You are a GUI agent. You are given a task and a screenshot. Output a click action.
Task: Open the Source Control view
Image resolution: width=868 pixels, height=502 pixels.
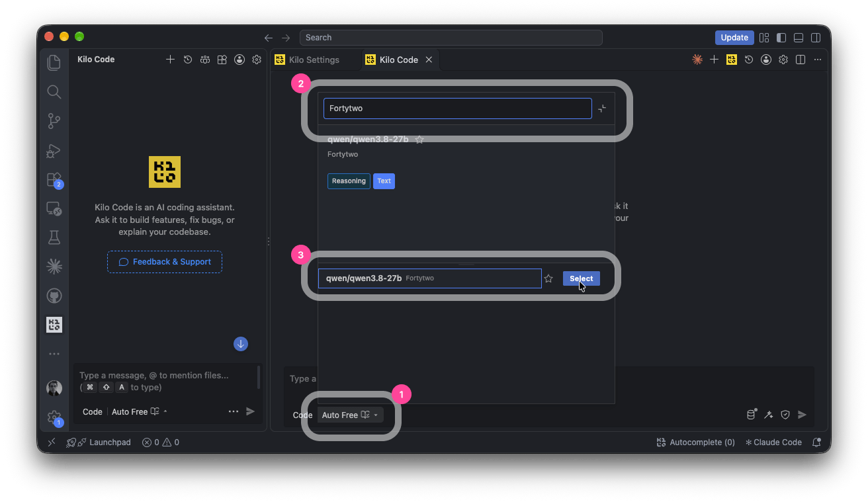click(x=54, y=121)
